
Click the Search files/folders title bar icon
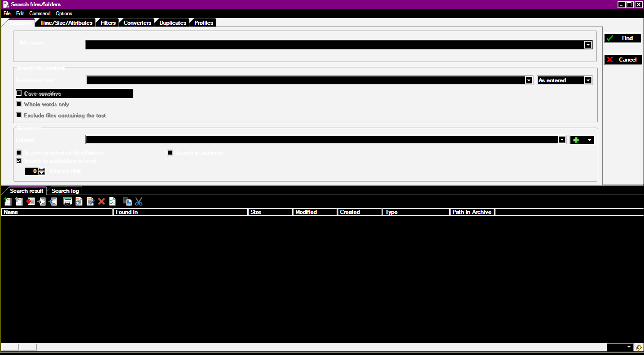5,4
